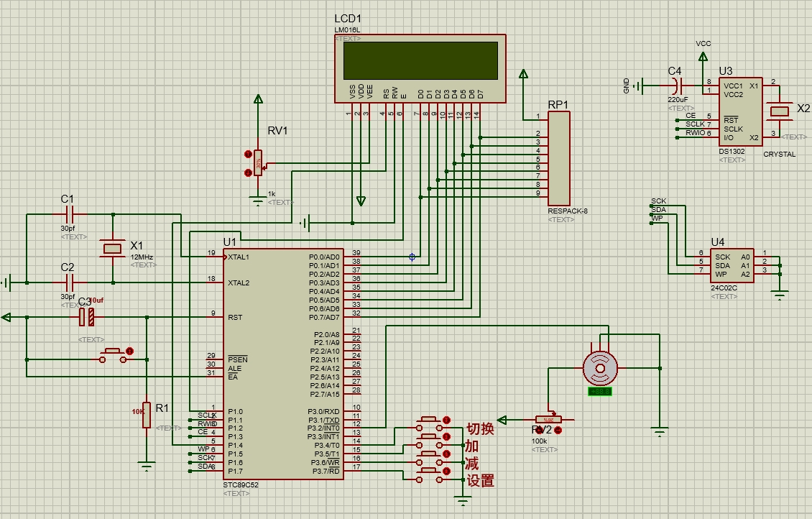Click the P3.2/INT0 pin label
The height and width of the screenshot is (519, 812).
(x=323, y=428)
